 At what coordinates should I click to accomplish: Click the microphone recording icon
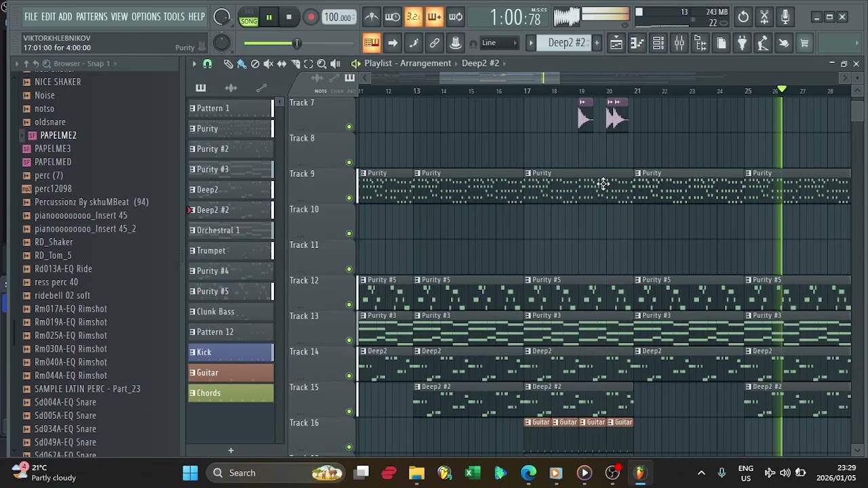tap(785, 17)
